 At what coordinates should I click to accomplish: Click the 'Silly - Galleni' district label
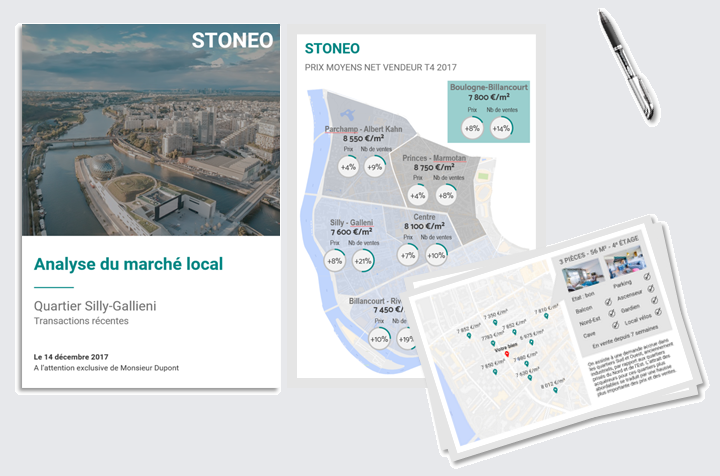[352, 222]
